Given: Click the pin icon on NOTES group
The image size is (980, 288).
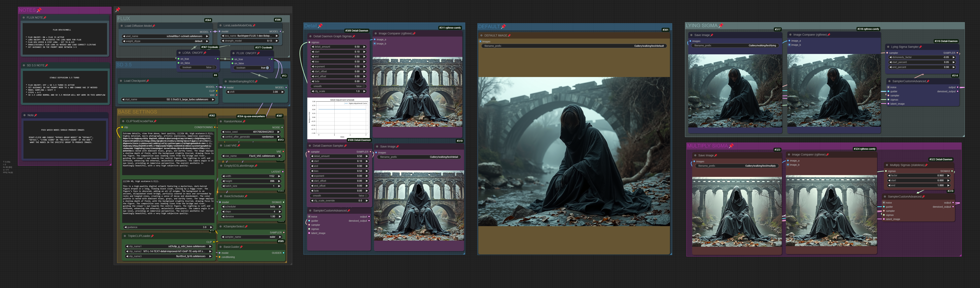Looking at the screenshot, I should coord(39,10).
